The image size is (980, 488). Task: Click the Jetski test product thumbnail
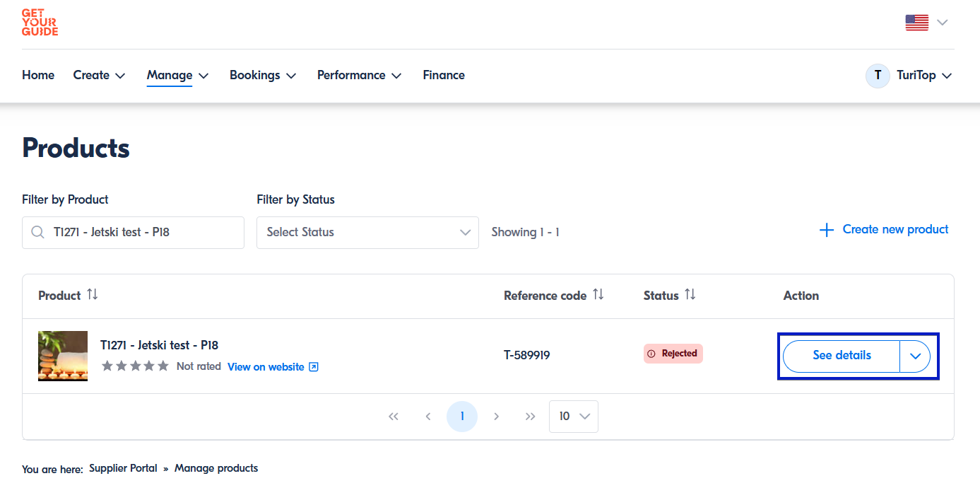pyautogui.click(x=63, y=356)
